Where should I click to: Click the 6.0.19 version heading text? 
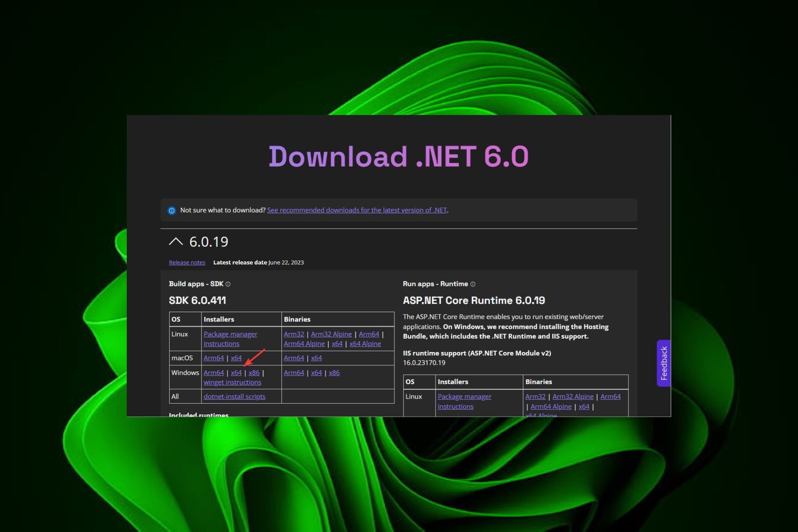click(209, 242)
